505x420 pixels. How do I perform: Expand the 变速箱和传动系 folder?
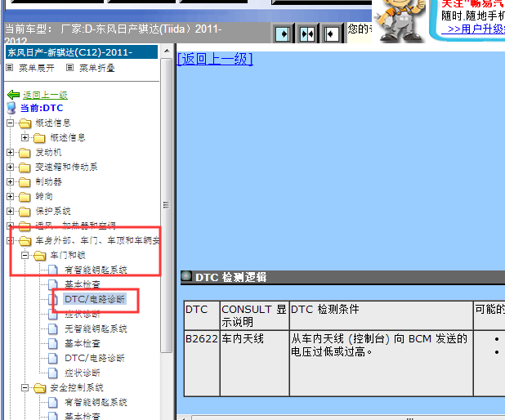(x=10, y=167)
